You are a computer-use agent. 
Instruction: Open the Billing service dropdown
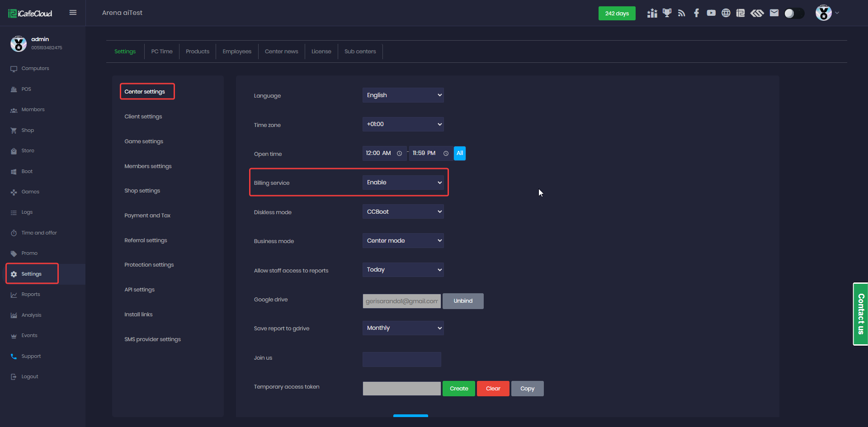click(403, 183)
